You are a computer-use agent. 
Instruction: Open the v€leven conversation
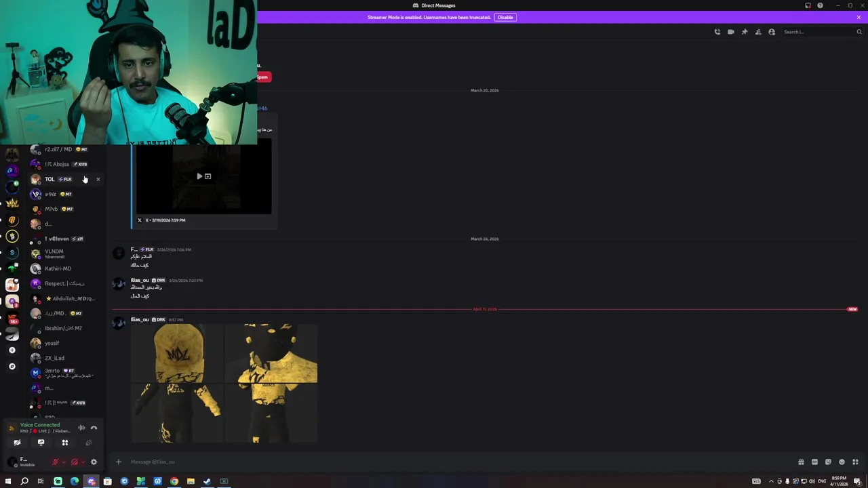tap(64, 239)
